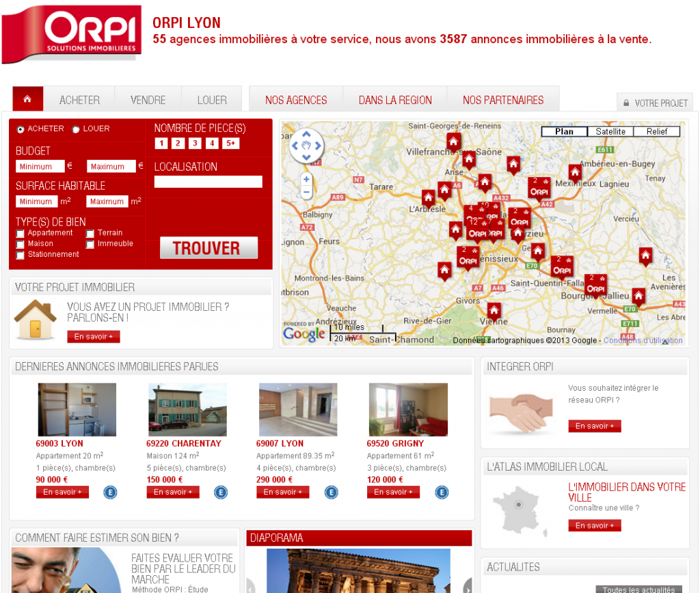Pan the map right with arrow

(318, 146)
